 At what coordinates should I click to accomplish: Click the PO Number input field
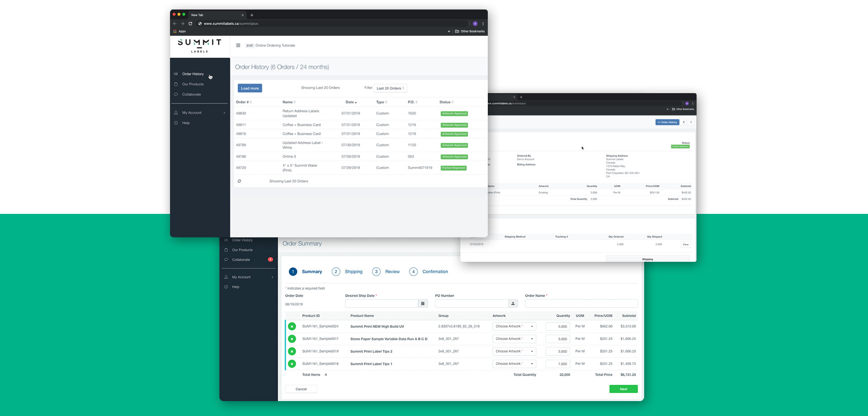(472, 303)
